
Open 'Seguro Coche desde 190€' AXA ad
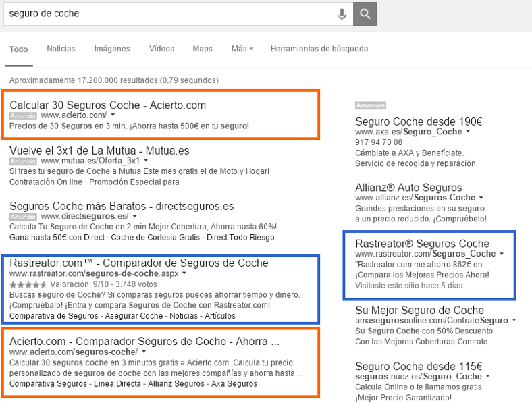(419, 122)
